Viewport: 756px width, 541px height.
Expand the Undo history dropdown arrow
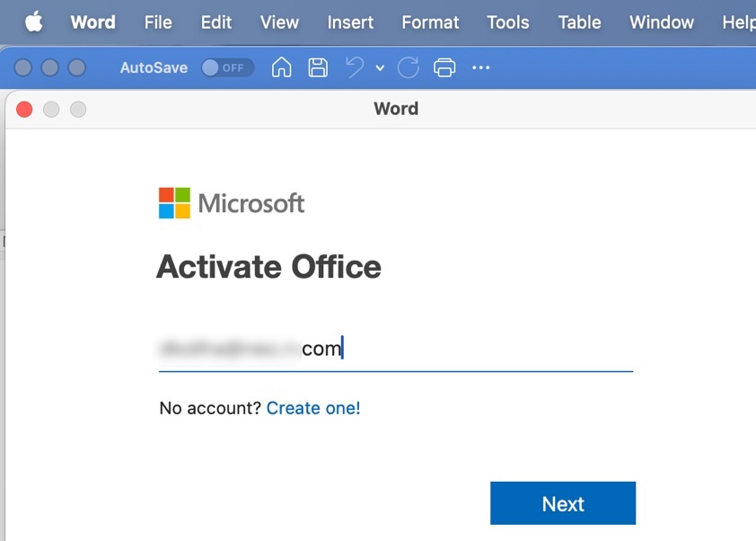pyautogui.click(x=380, y=68)
